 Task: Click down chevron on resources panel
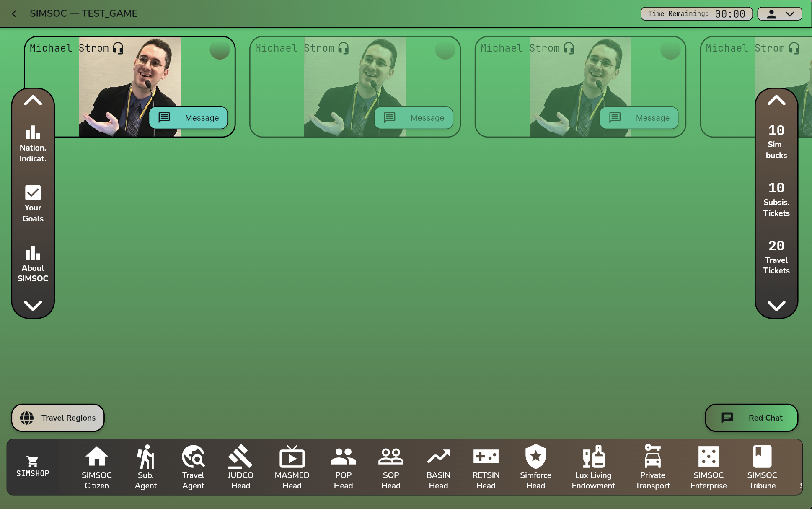click(x=776, y=306)
